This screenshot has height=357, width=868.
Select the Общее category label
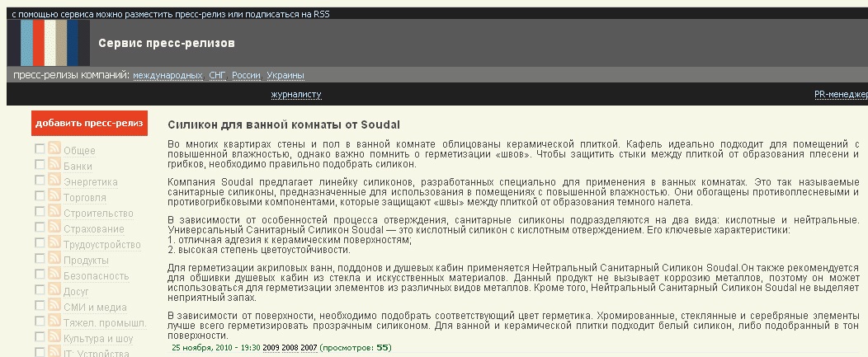point(79,151)
